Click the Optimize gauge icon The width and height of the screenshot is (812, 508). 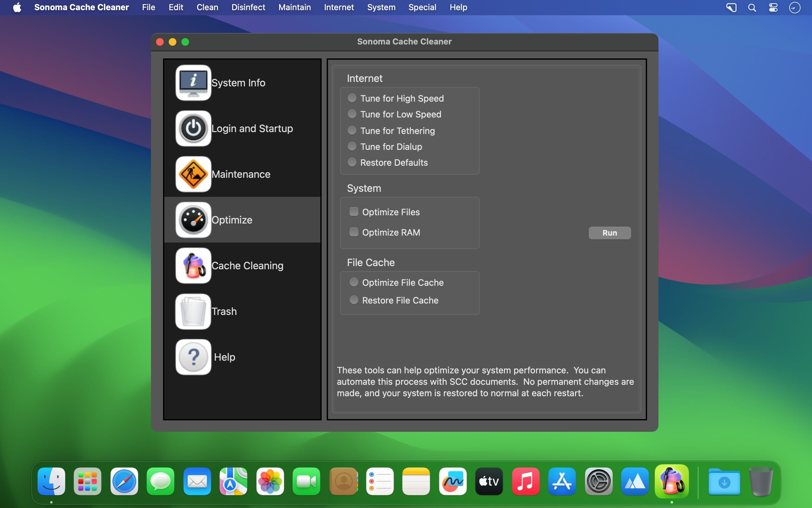(x=193, y=220)
